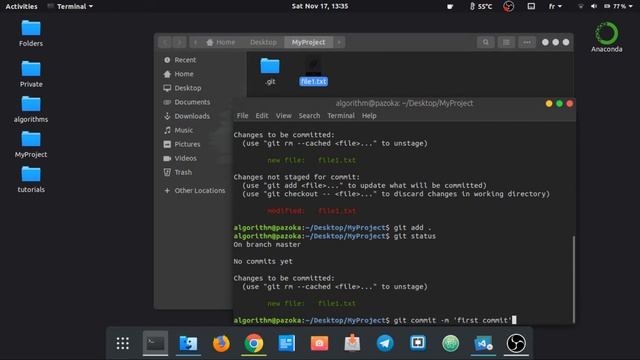Click the terminal vertical scrollbar
Viewport: 640px width, 360px height.
(573, 279)
